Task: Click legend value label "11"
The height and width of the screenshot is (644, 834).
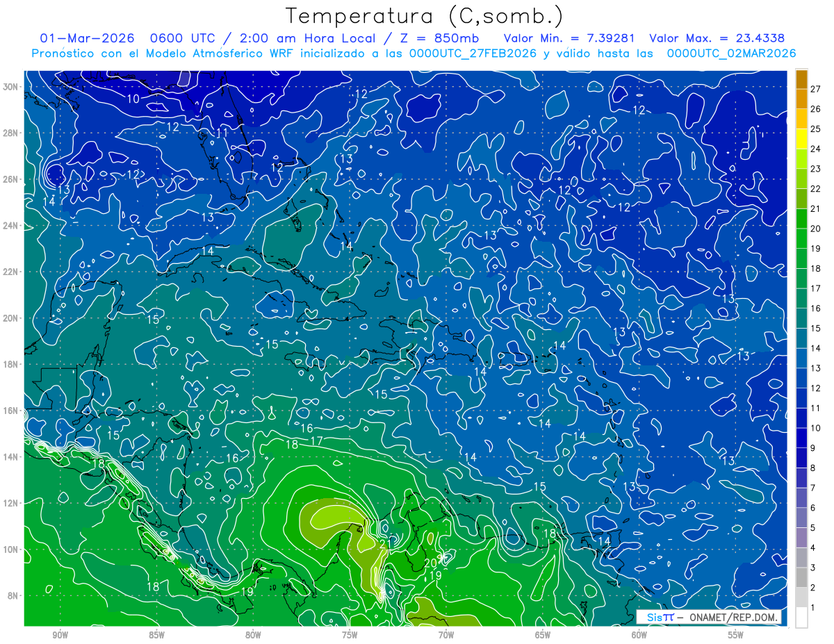Action: point(815,408)
